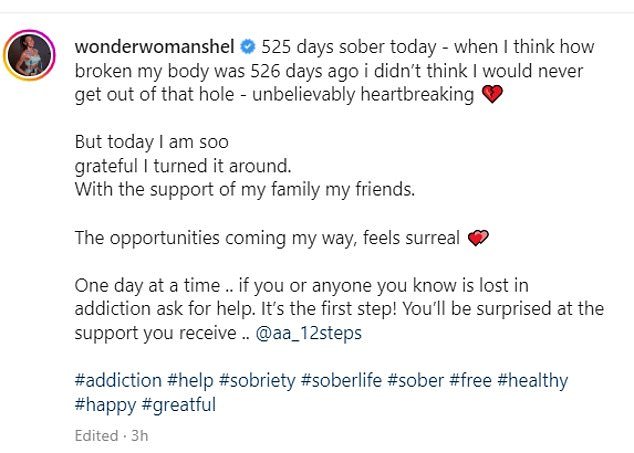Open the #happy hashtag
This screenshot has width=634, height=453.
[x=105, y=405]
